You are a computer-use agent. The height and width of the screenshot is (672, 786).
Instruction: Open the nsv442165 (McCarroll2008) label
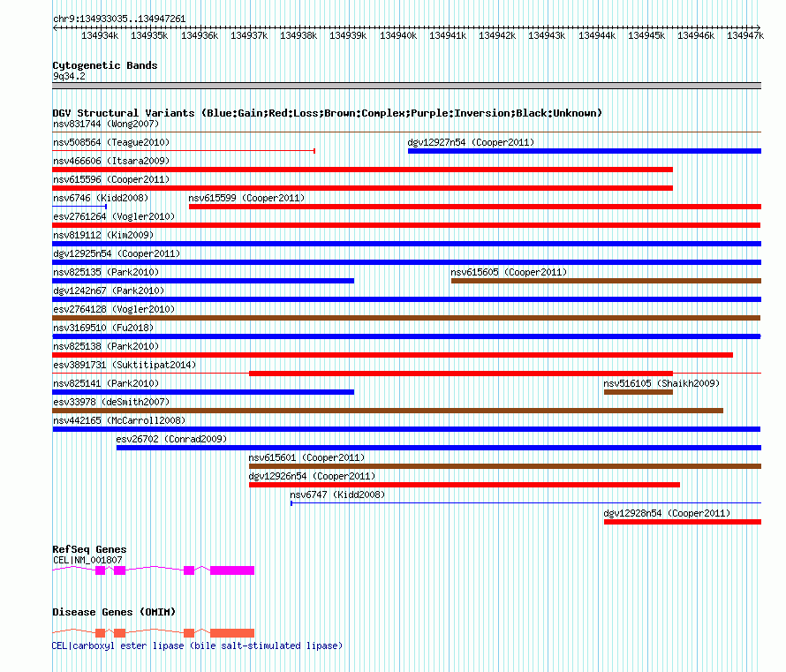(x=119, y=420)
